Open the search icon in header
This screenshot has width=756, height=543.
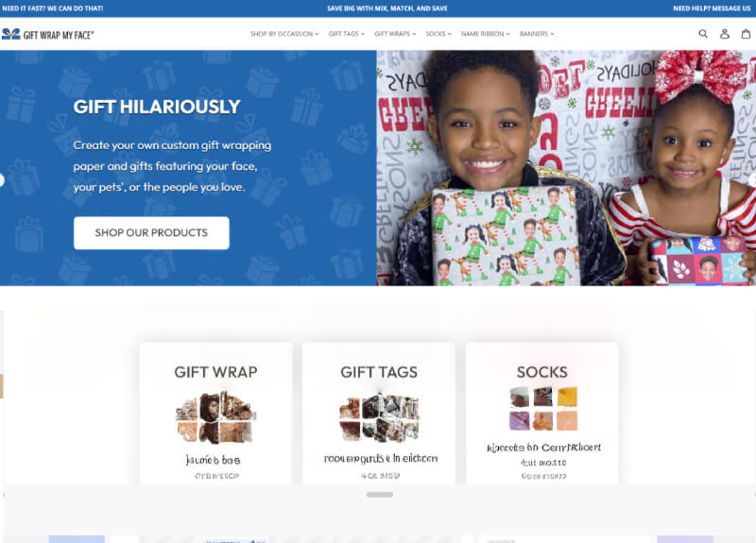[x=703, y=34]
